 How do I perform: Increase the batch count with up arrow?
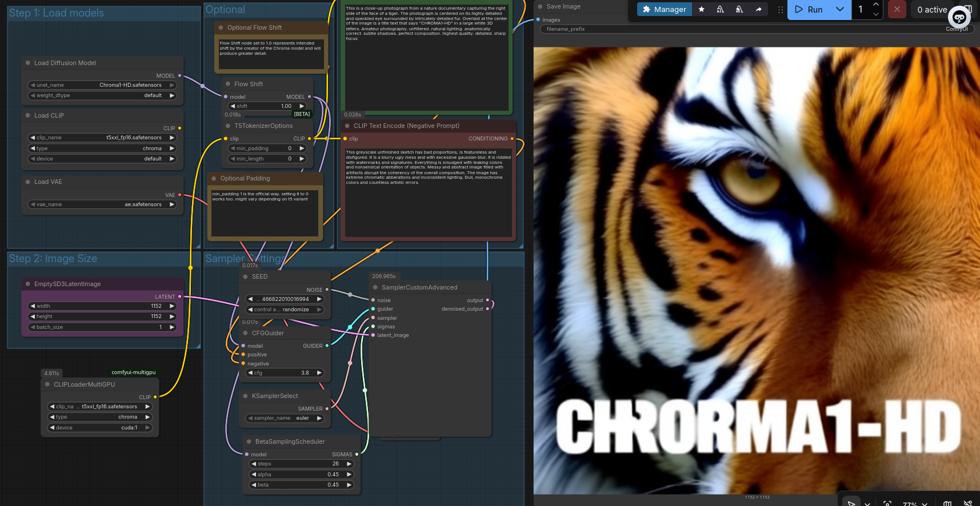876,5
